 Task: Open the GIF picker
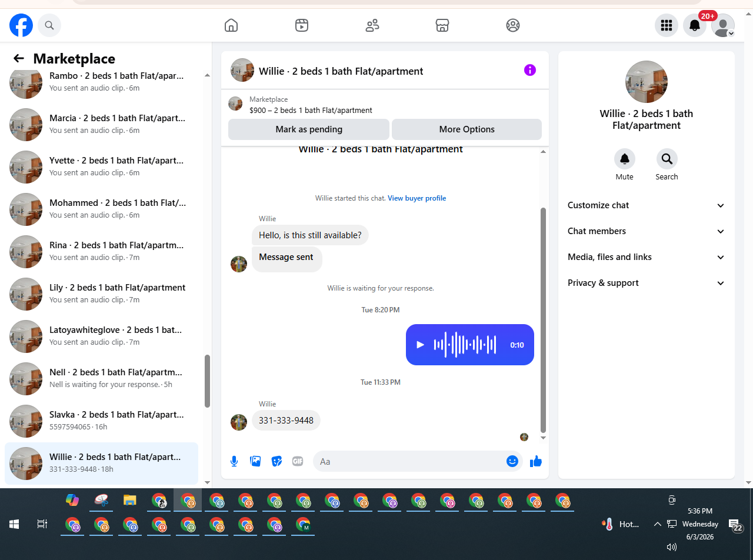(298, 461)
